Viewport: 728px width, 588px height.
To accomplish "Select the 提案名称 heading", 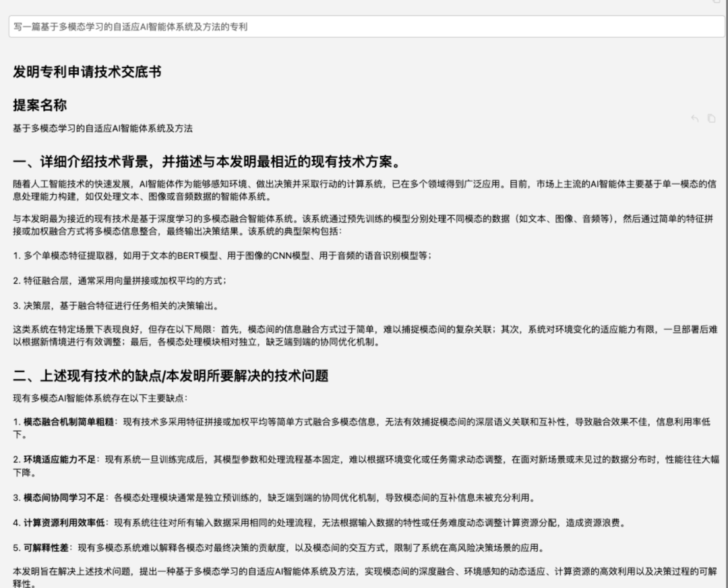I will point(40,105).
